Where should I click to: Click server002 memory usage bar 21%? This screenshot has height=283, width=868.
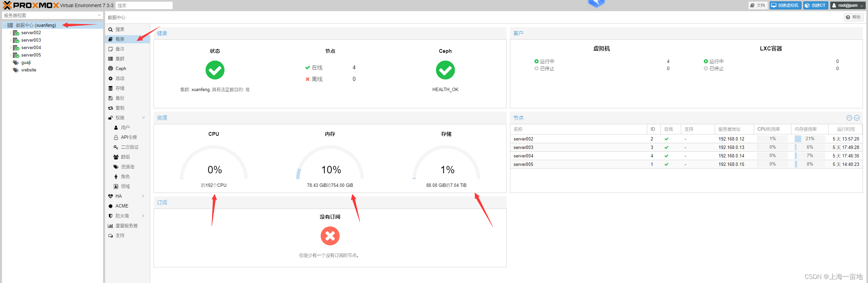810,139
